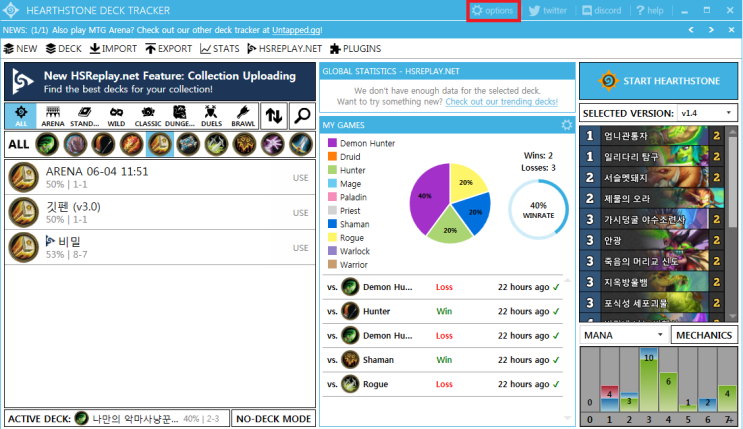Filter by Priest class icon

pos(188,144)
